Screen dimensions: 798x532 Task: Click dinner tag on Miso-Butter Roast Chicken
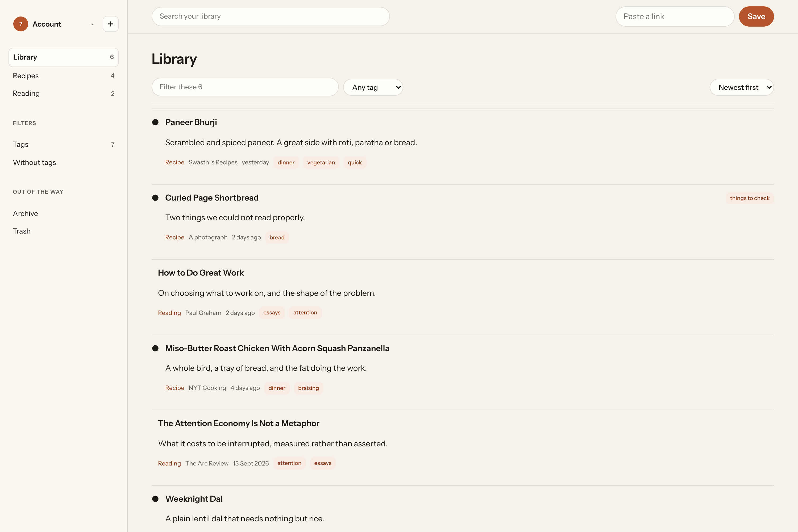[277, 388]
